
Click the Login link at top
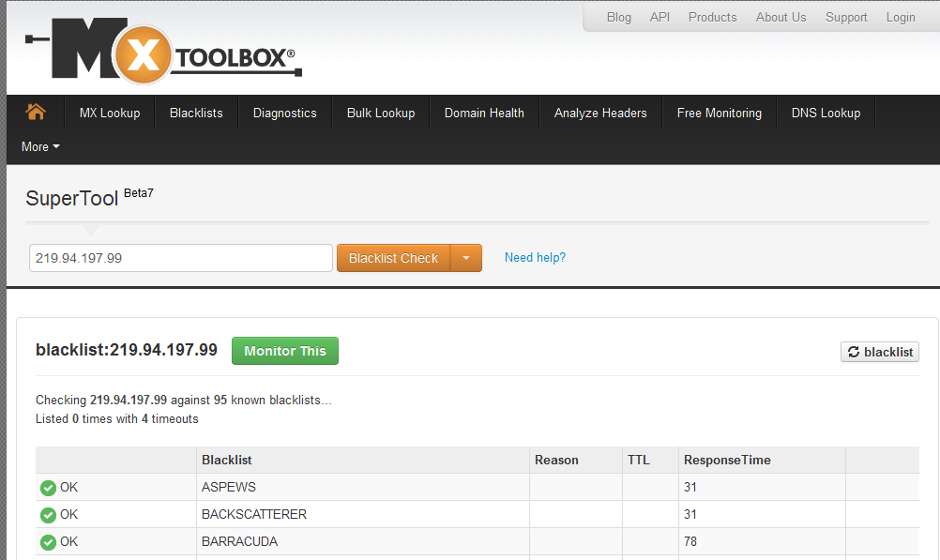(x=901, y=17)
